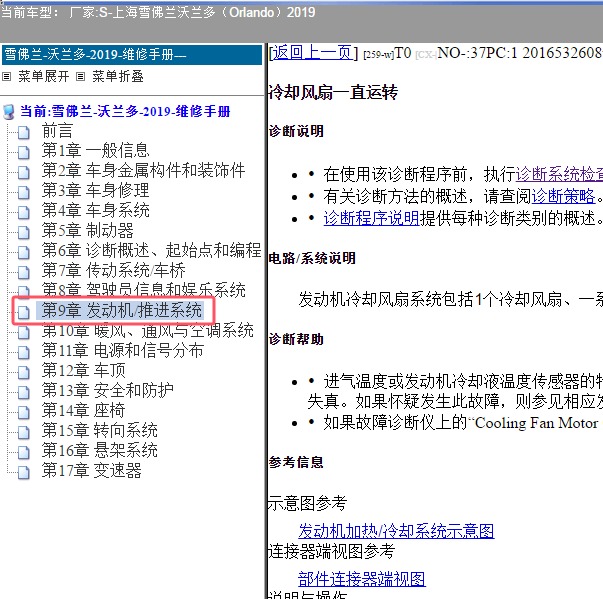Click the 示意图参考 label
603x599 pixels.
point(308,503)
